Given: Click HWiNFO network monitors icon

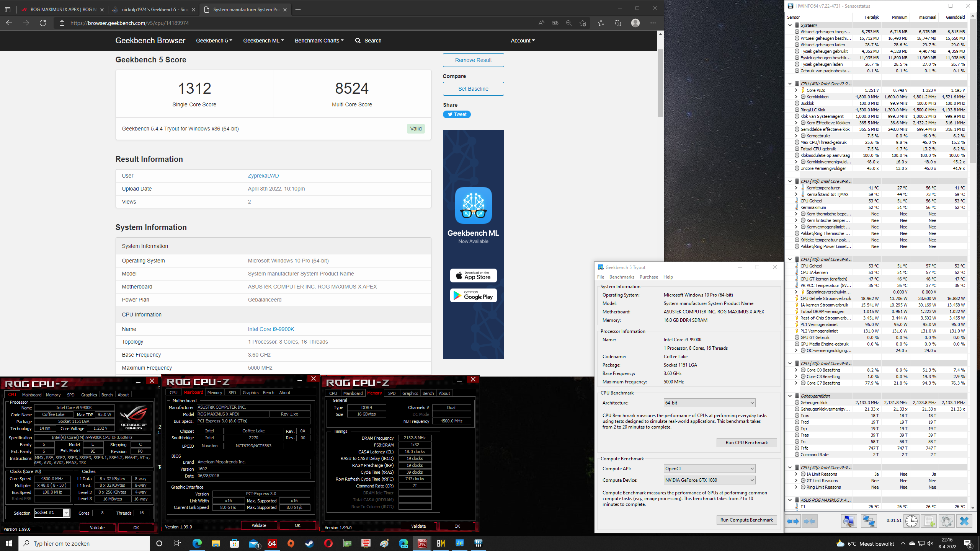Looking at the screenshot, I should tap(869, 521).
